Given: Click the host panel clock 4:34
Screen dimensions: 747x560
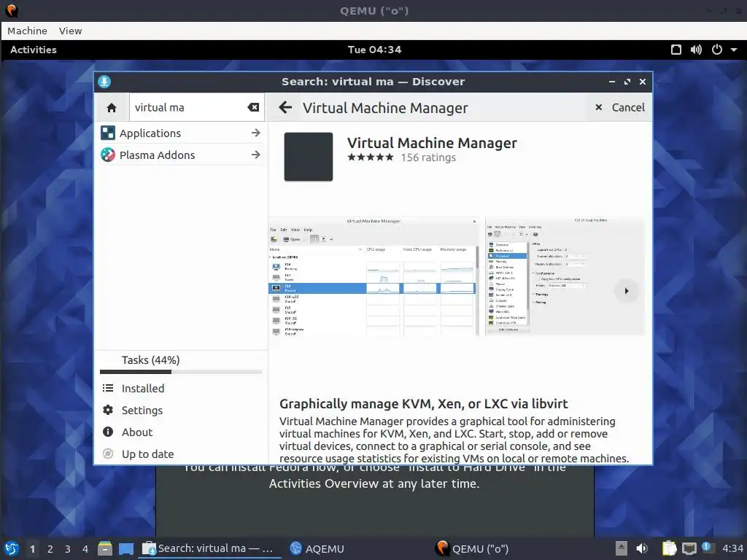Looking at the screenshot, I should pyautogui.click(x=732, y=548).
